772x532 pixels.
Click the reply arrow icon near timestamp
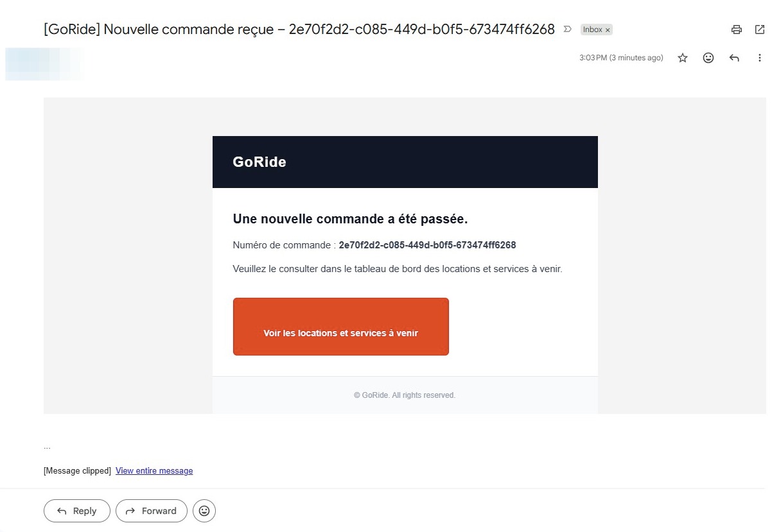tap(734, 58)
